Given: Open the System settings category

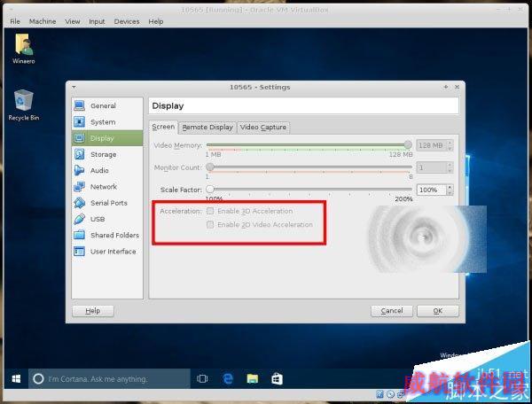Looking at the screenshot, I should (x=107, y=122).
